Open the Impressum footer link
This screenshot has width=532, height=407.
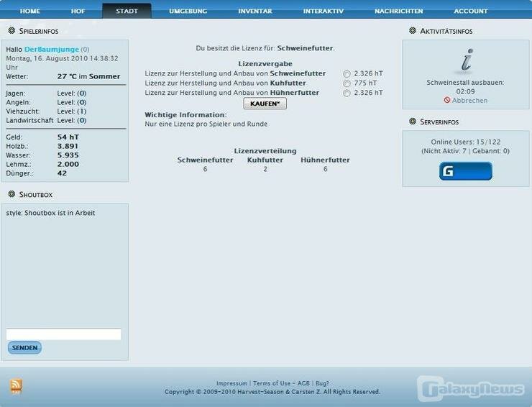point(231,383)
